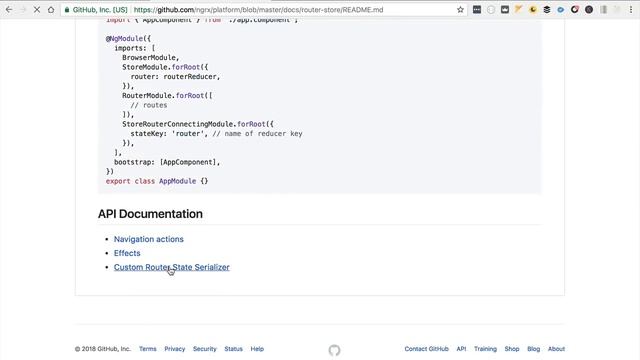Open the Custom Router State Serializer link
Screen dimensions: 640x360
171,267
